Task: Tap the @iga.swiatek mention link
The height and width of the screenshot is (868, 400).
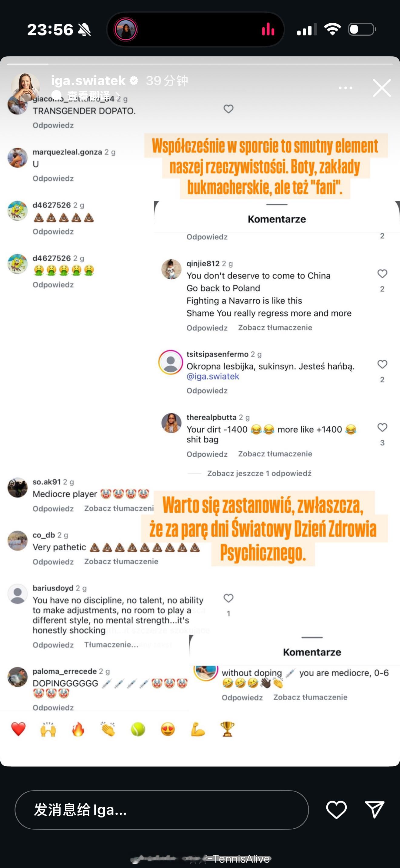Action: pyautogui.click(x=213, y=376)
